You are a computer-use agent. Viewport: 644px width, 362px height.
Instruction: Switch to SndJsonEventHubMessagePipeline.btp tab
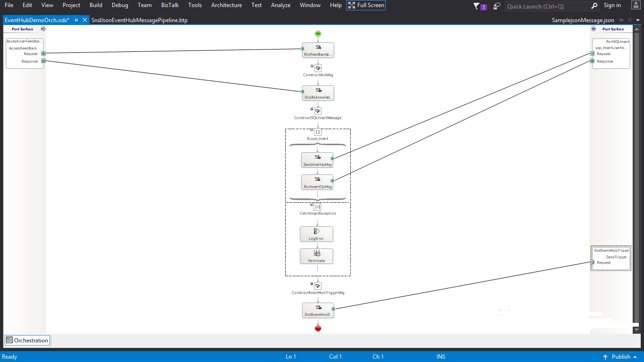click(140, 20)
